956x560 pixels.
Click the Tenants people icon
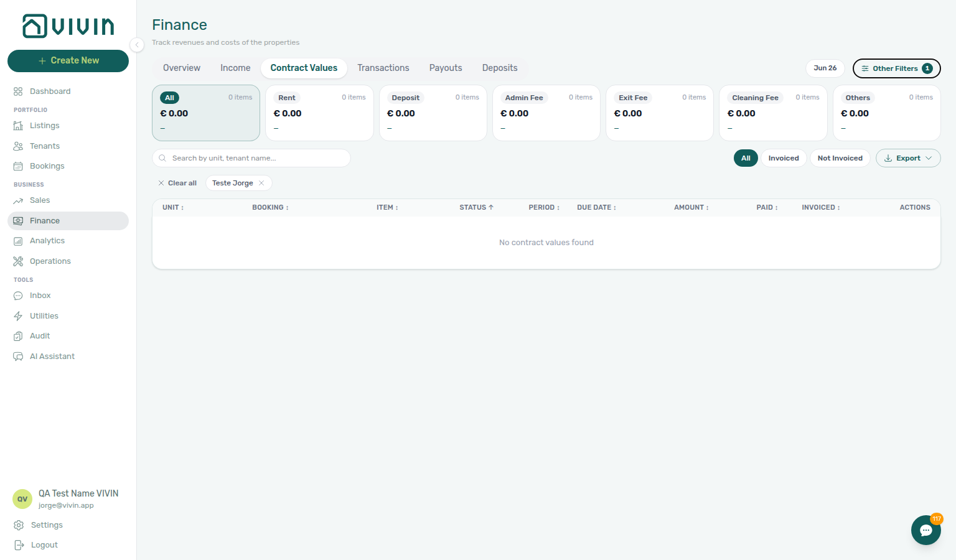point(18,146)
